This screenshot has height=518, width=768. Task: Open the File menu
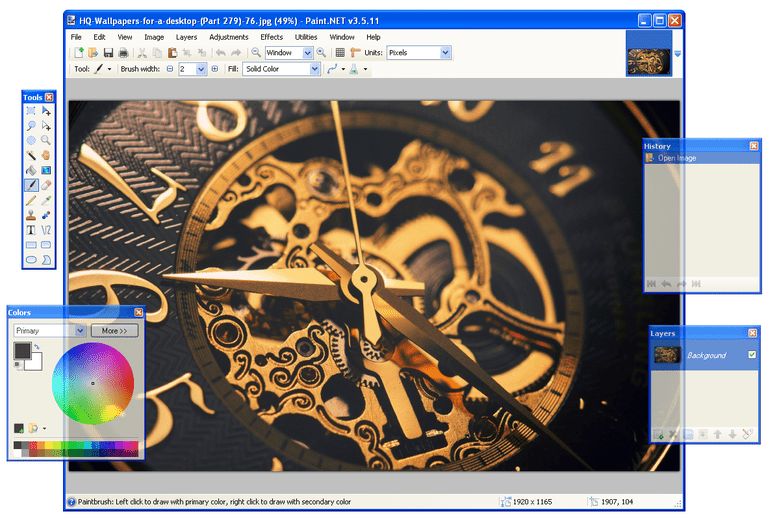(76, 37)
